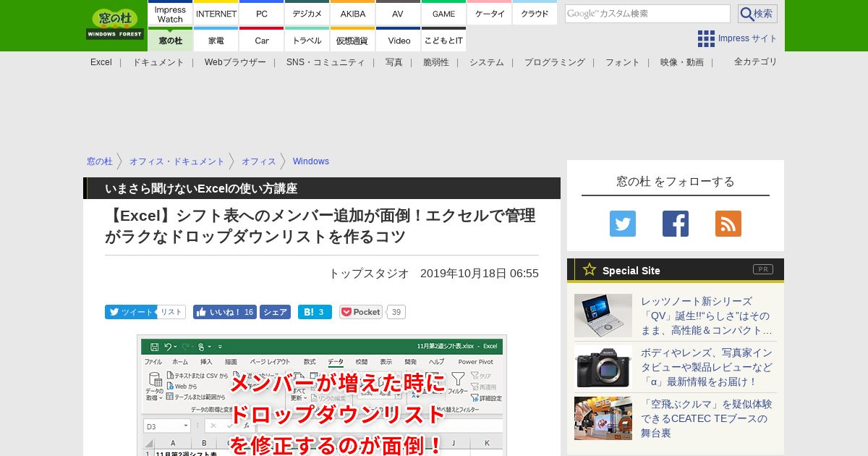Viewport: 868px width, 456px height.
Task: Open the Video tab
Action: click(x=399, y=40)
